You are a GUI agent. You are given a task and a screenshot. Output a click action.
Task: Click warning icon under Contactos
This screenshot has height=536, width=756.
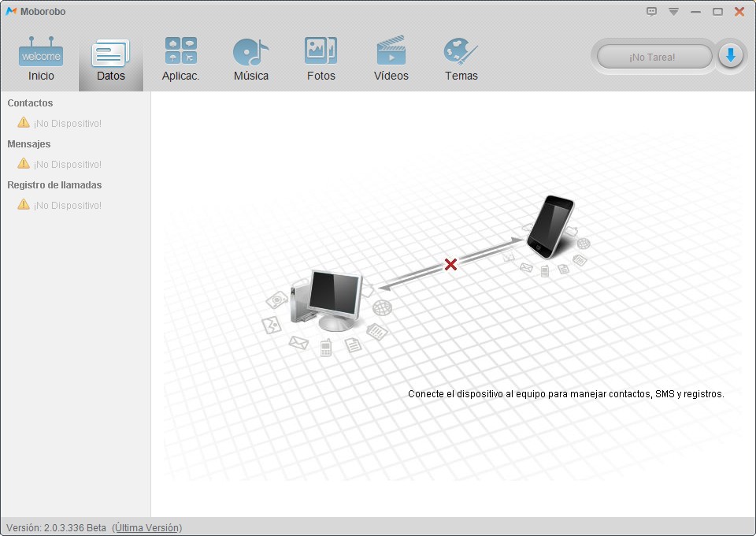[x=23, y=122]
